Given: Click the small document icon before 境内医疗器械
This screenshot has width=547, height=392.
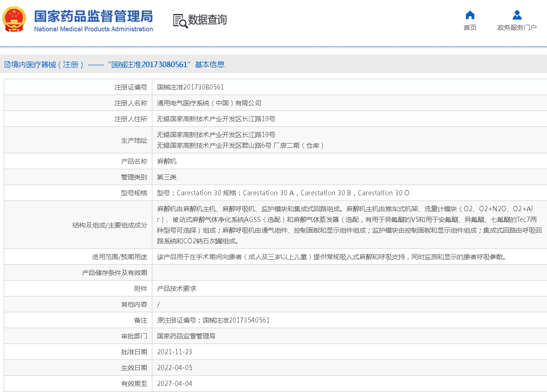Looking at the screenshot, I should pyautogui.click(x=7, y=64).
